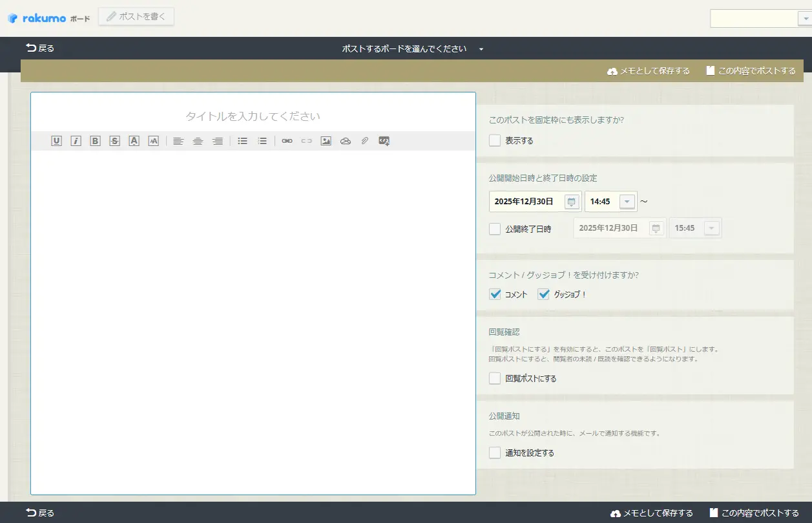Click the title field タイトルを入力してください

coord(253,116)
